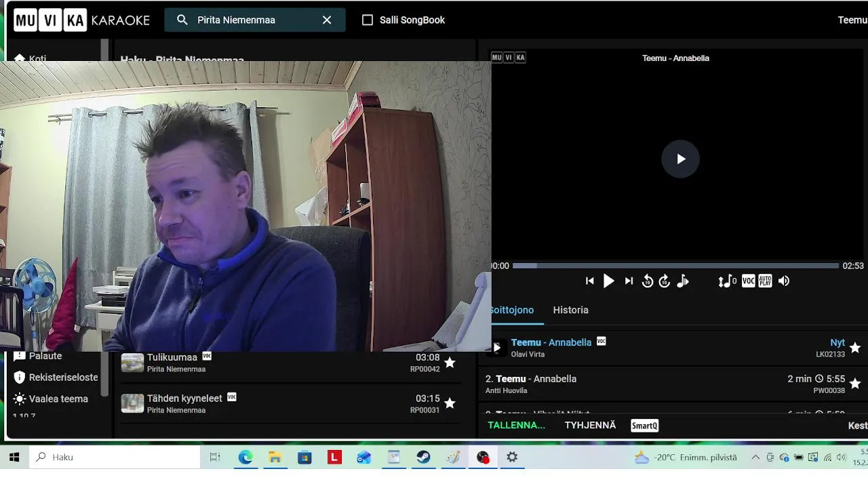Open Rekisteriseloste in the sidebar

point(56,378)
